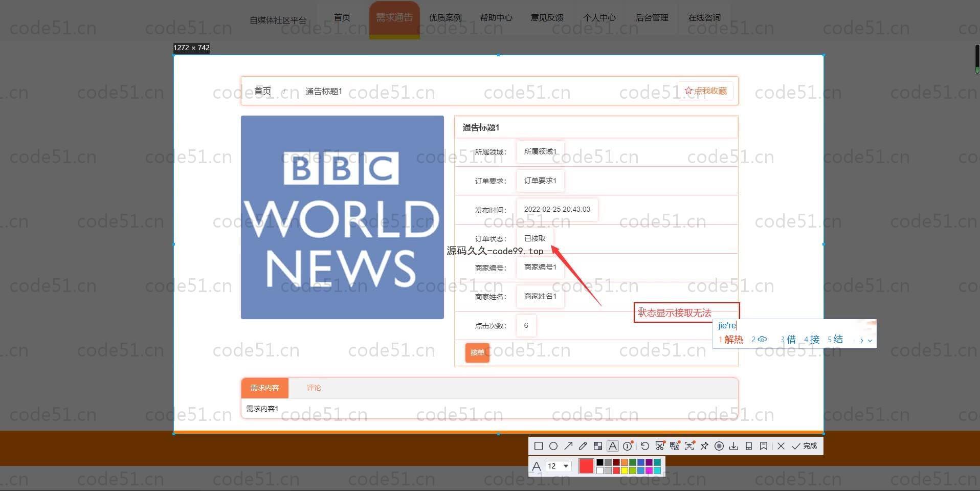Pick the dark green color swatch
This screenshot has height=491, width=980.
tap(633, 462)
